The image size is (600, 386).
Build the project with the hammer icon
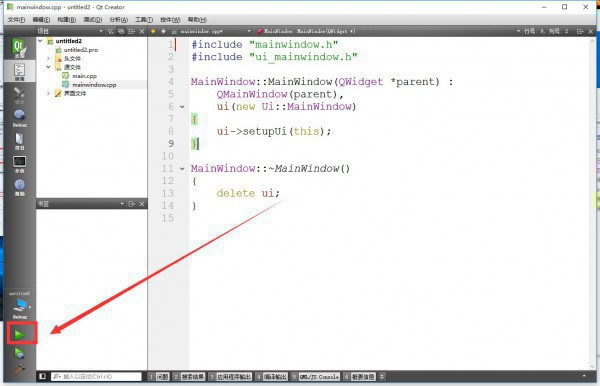coord(19,369)
